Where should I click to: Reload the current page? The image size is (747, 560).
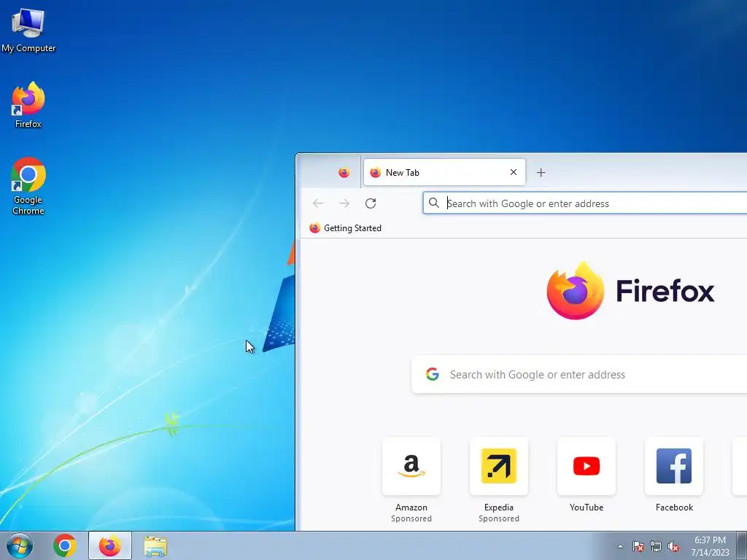[x=371, y=203]
